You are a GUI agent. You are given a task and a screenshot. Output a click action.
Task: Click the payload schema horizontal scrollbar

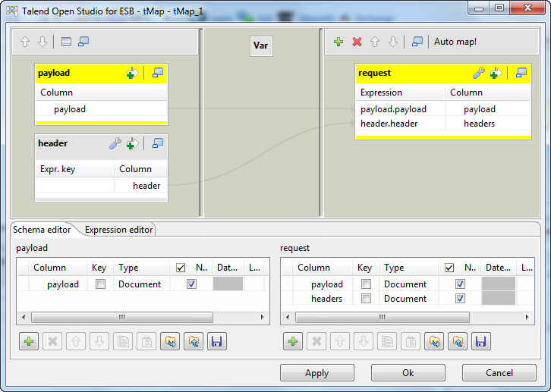(121, 318)
